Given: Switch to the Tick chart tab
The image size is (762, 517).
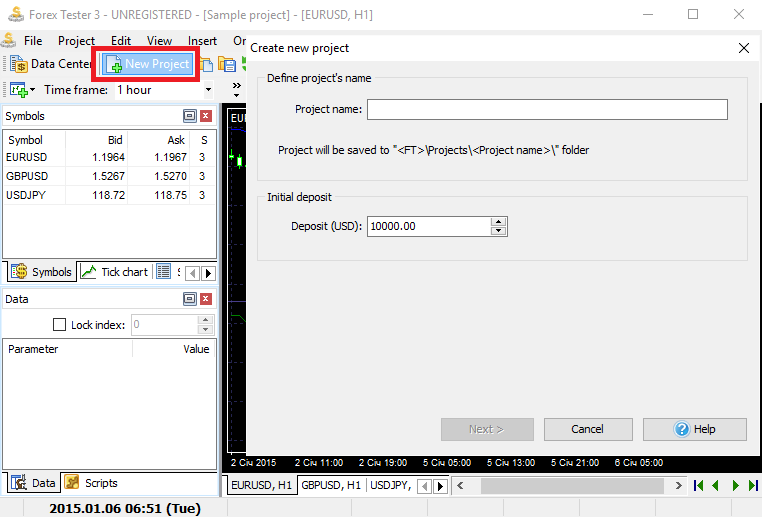Looking at the screenshot, I should pos(114,272).
